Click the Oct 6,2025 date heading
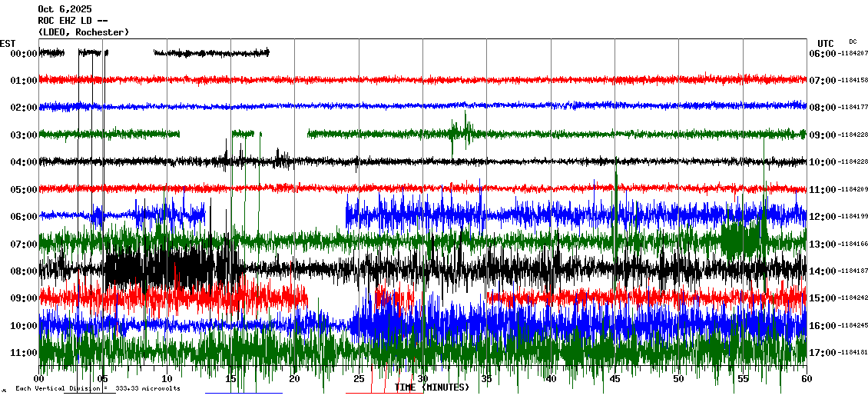The height and width of the screenshot is (399, 868). coord(65,9)
